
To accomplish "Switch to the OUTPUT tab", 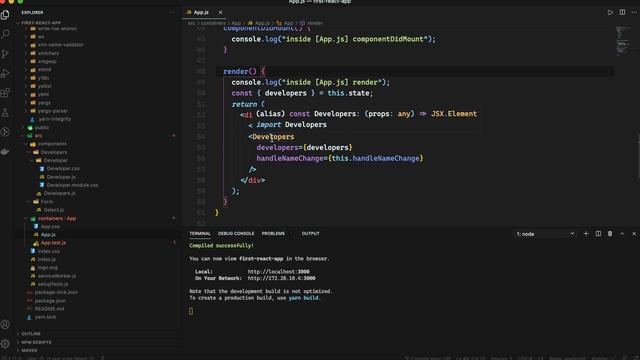I will 310,233.
